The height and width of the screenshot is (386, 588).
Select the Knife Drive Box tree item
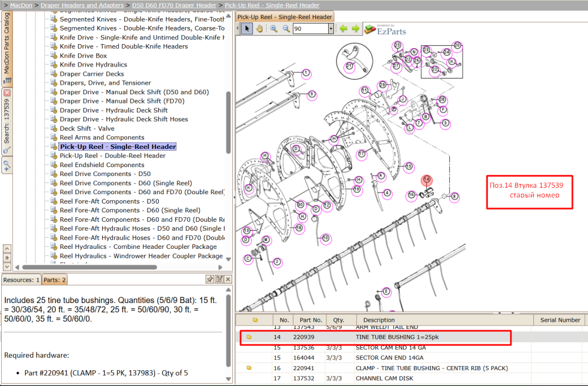[83, 55]
